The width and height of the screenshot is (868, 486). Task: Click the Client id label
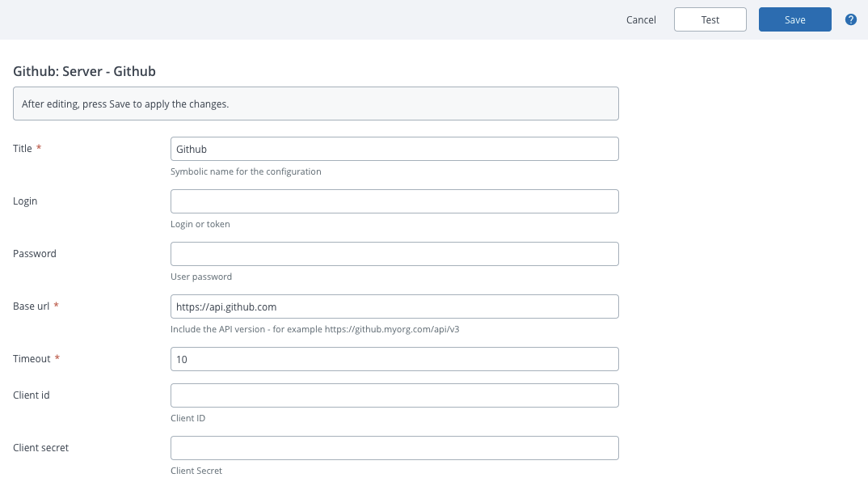click(x=32, y=395)
